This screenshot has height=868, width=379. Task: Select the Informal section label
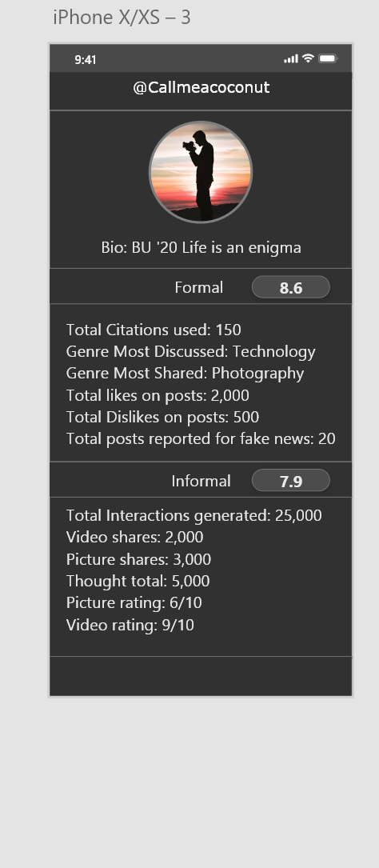pyautogui.click(x=201, y=481)
